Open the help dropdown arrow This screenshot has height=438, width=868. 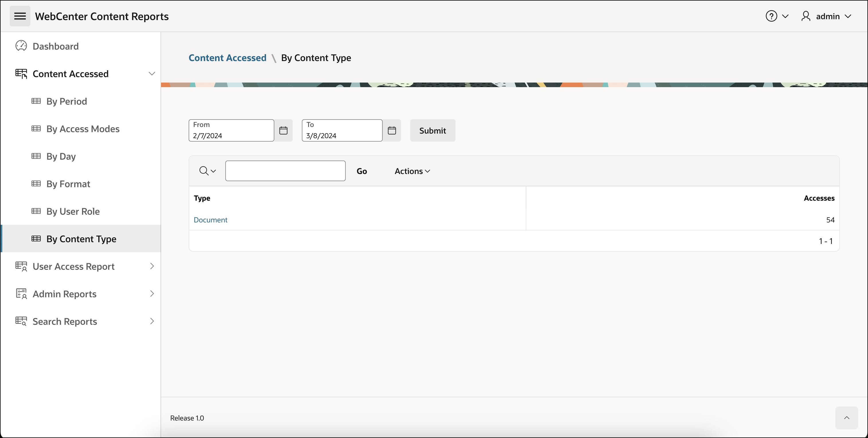[x=785, y=16]
